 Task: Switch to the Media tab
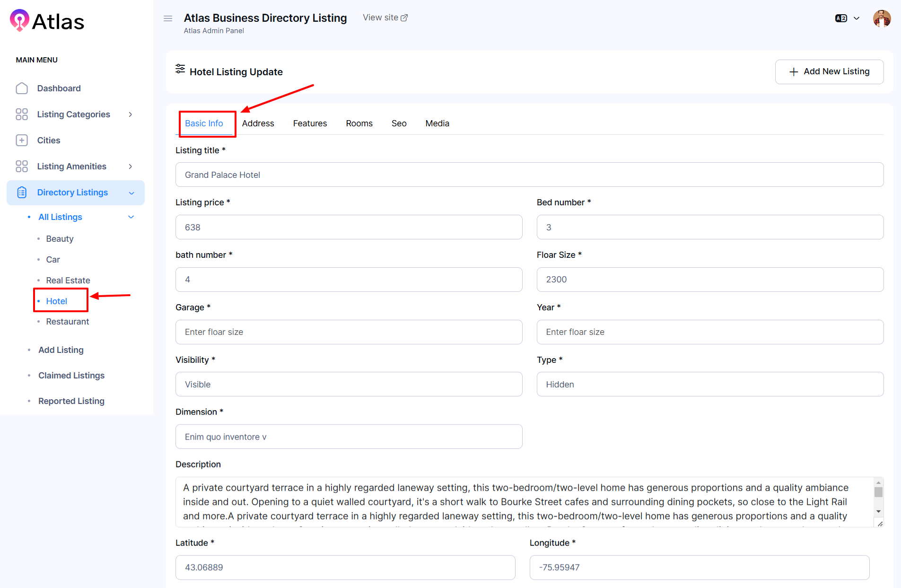pyautogui.click(x=437, y=123)
